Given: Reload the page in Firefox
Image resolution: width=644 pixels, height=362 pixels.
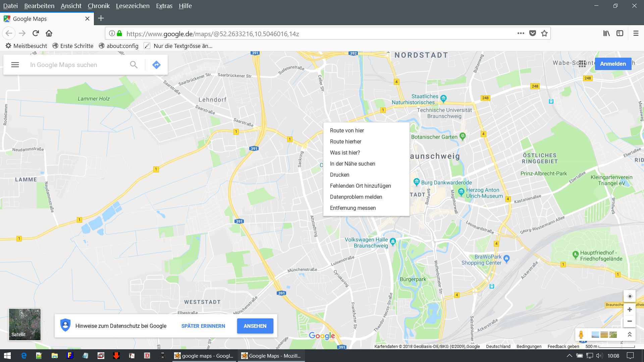Looking at the screenshot, I should pyautogui.click(x=36, y=33).
